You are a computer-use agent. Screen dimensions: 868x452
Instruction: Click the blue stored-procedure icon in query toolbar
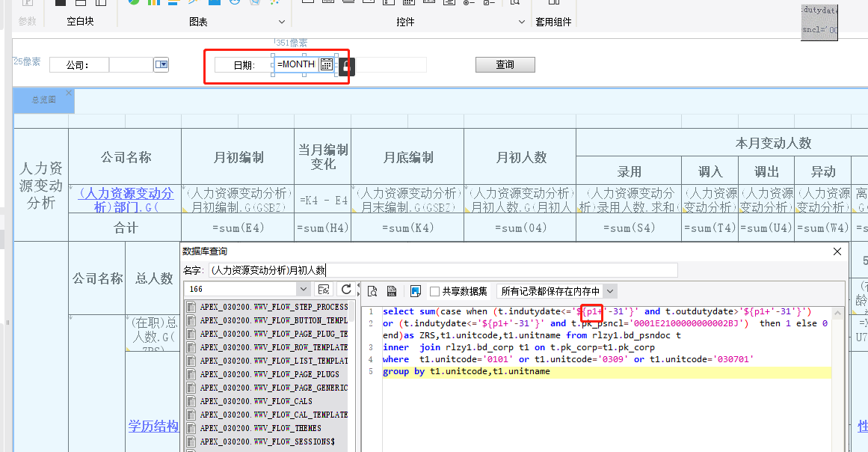415,291
